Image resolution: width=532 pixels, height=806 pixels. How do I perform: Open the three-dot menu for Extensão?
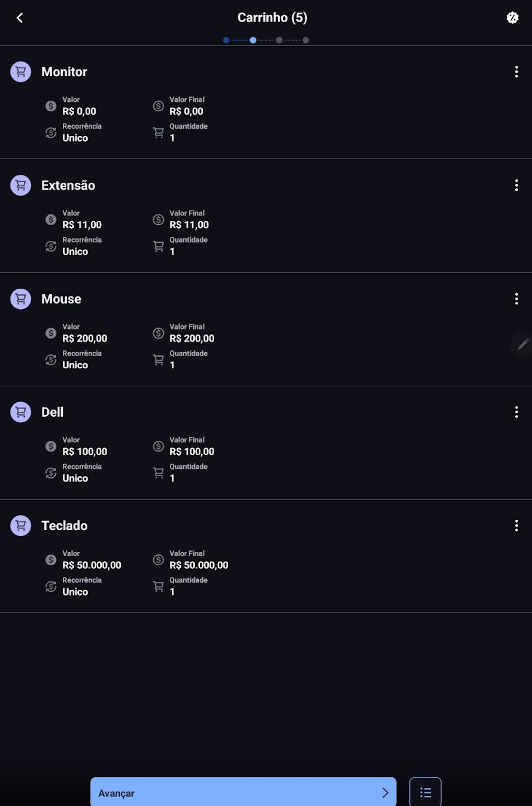click(x=516, y=185)
